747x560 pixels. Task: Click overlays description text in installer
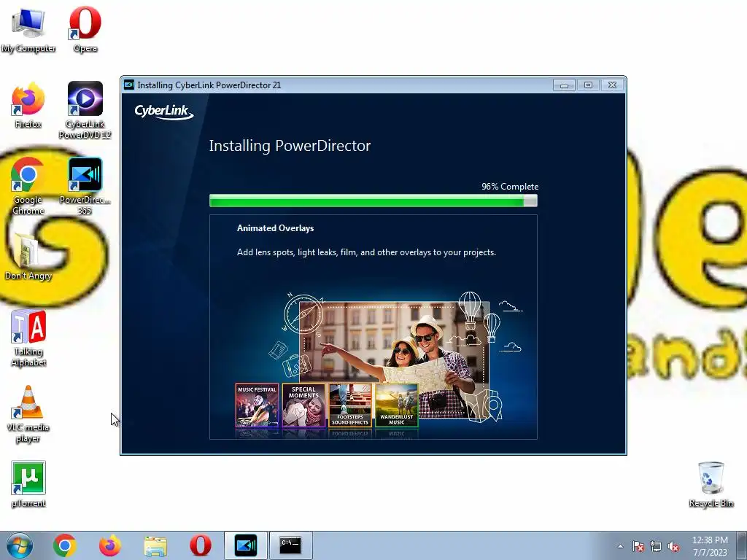click(366, 252)
